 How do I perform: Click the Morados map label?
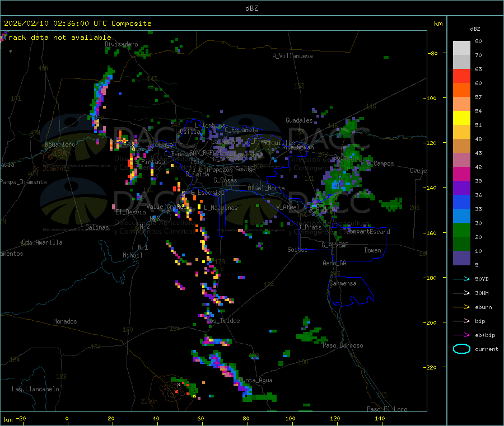tap(66, 321)
